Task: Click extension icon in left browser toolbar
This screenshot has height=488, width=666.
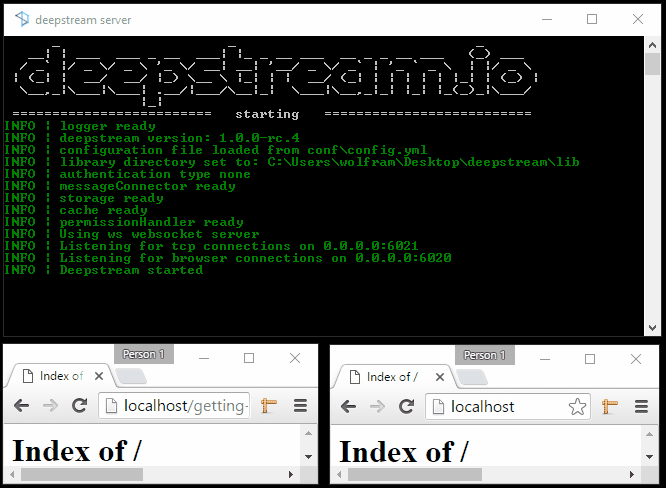Action: [x=268, y=406]
